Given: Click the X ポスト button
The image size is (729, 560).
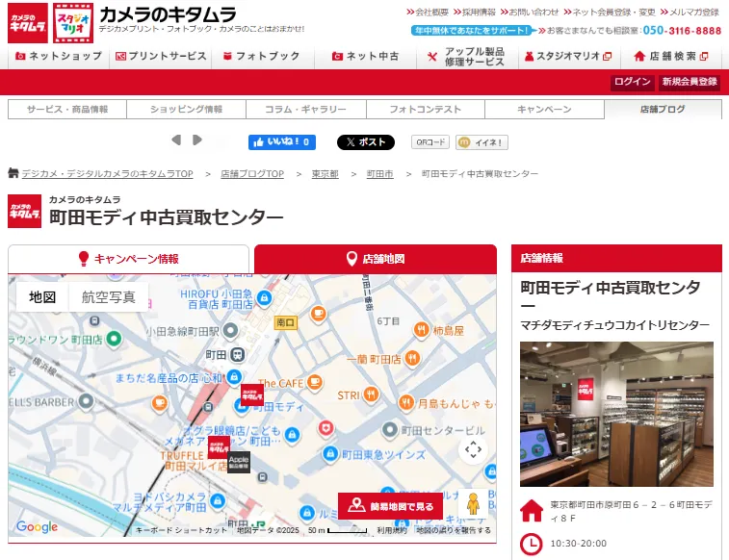Looking at the screenshot, I should (365, 142).
